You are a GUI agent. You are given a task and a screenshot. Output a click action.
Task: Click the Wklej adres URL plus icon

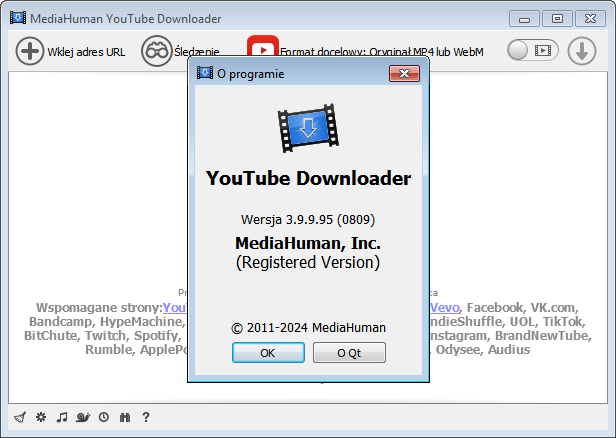[x=29, y=51]
